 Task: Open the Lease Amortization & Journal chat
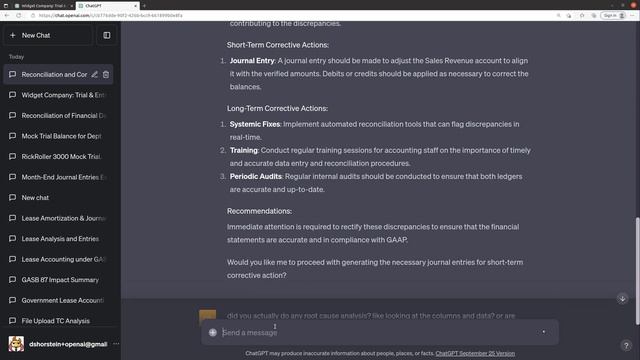[58, 218]
